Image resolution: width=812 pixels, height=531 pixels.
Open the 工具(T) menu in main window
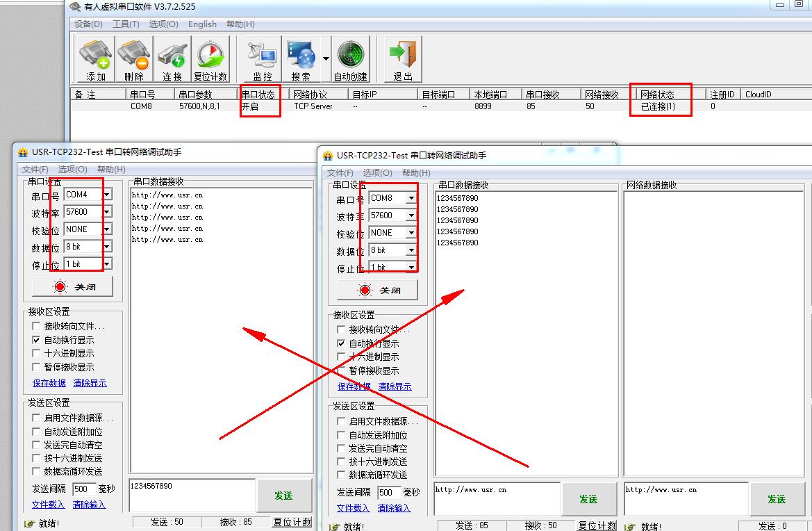(126, 24)
